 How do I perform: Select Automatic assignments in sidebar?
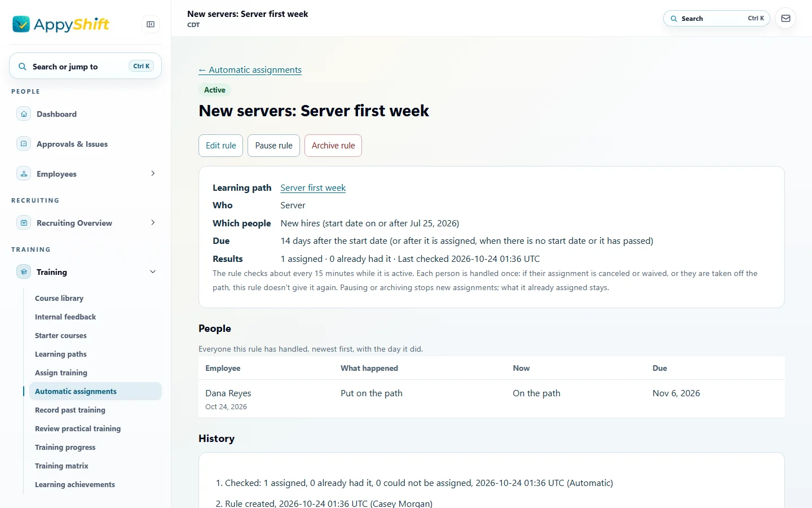95,391
